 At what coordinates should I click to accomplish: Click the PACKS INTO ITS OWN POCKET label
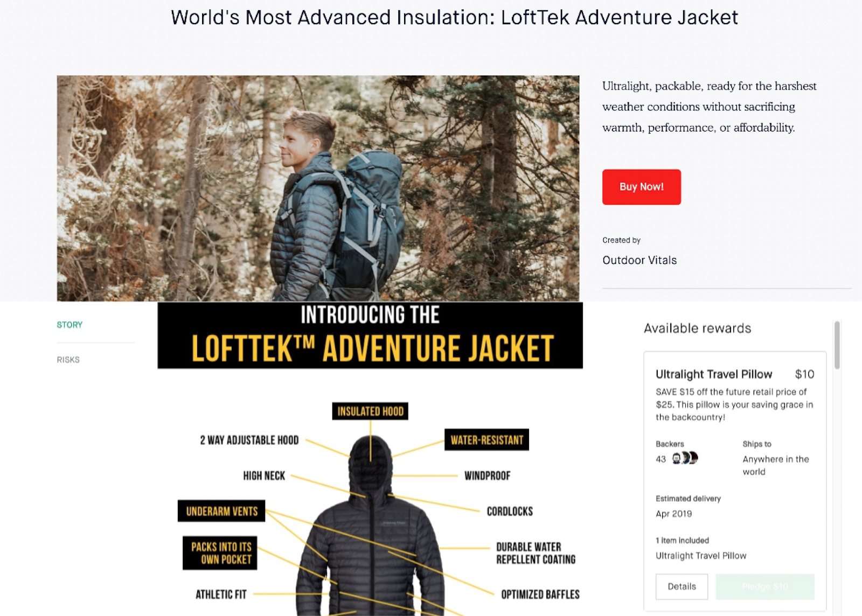(220, 553)
